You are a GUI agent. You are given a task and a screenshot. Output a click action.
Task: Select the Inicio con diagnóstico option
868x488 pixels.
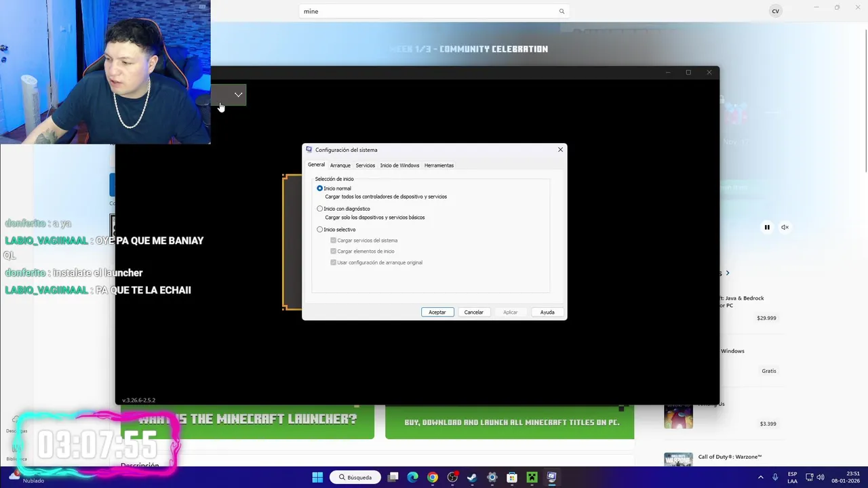point(320,209)
